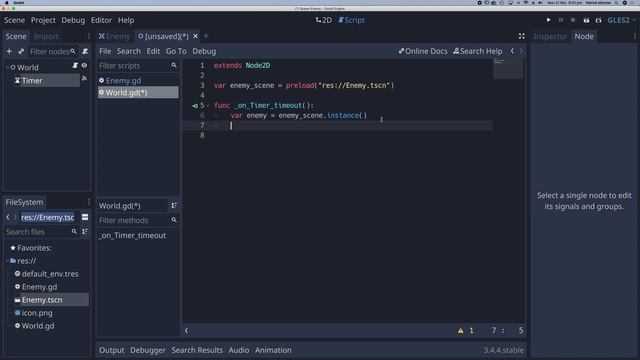The height and width of the screenshot is (360, 640).
Task: Open the World node's script icon
Action: (75, 65)
